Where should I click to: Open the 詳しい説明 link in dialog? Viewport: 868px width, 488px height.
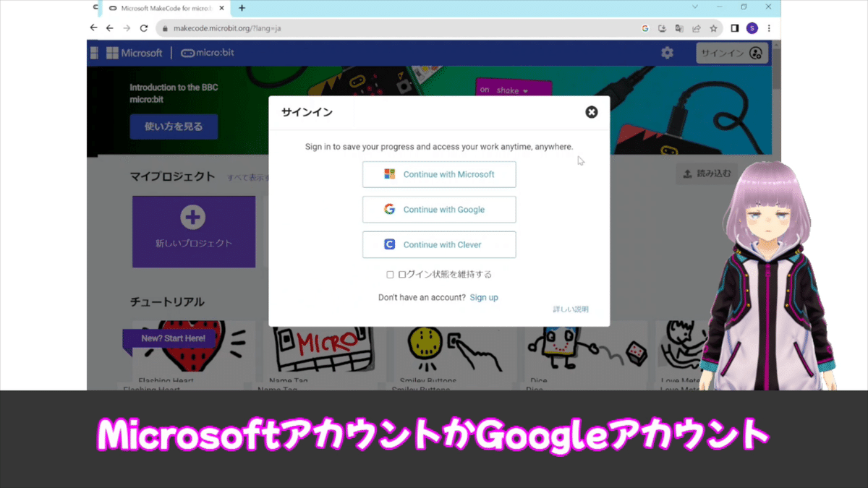[571, 309]
